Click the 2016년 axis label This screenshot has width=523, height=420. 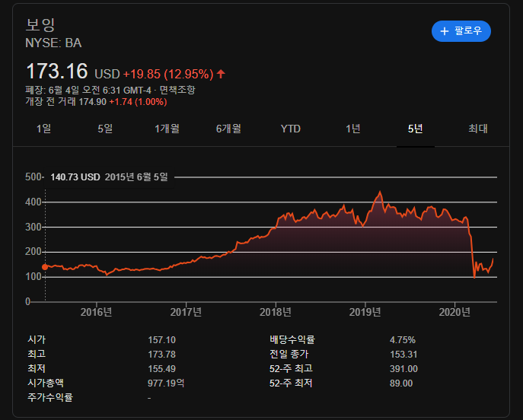coord(97,312)
